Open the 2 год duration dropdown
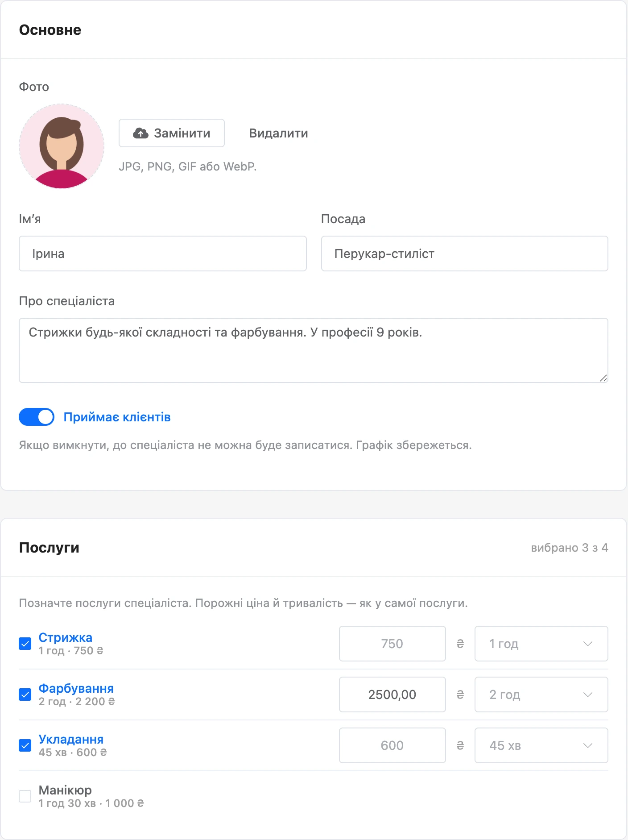 tap(541, 694)
